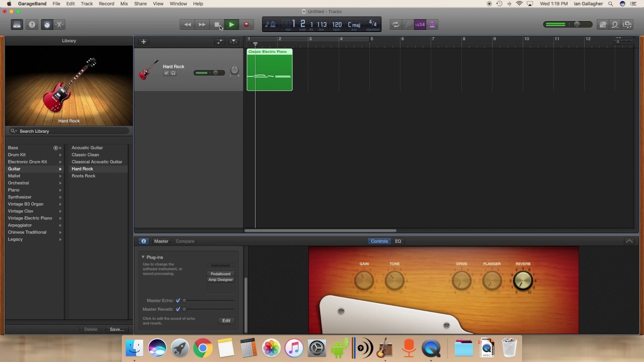Click the Hard Rock track guitar icon
Image resolution: width=644 pixels, height=362 pixels.
tap(148, 70)
